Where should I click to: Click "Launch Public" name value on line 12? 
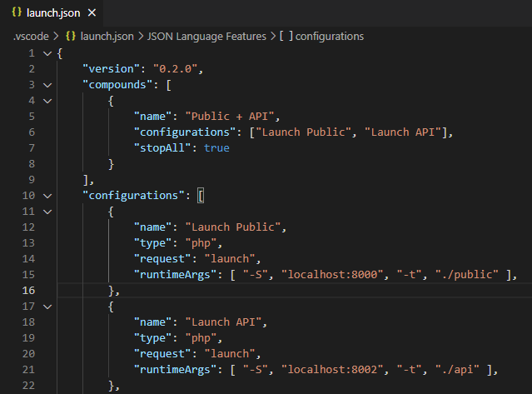(x=233, y=227)
